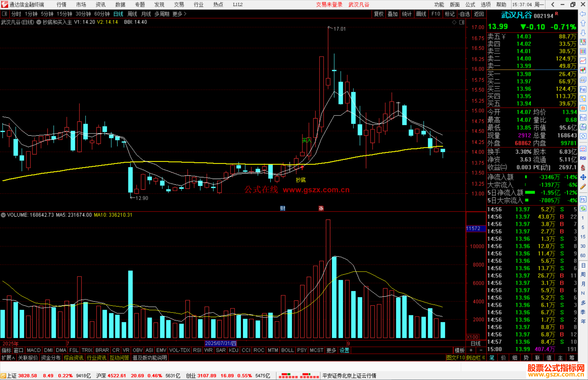
Task: Toggle 复权 price adjustment
Action: pyautogui.click(x=379, y=14)
